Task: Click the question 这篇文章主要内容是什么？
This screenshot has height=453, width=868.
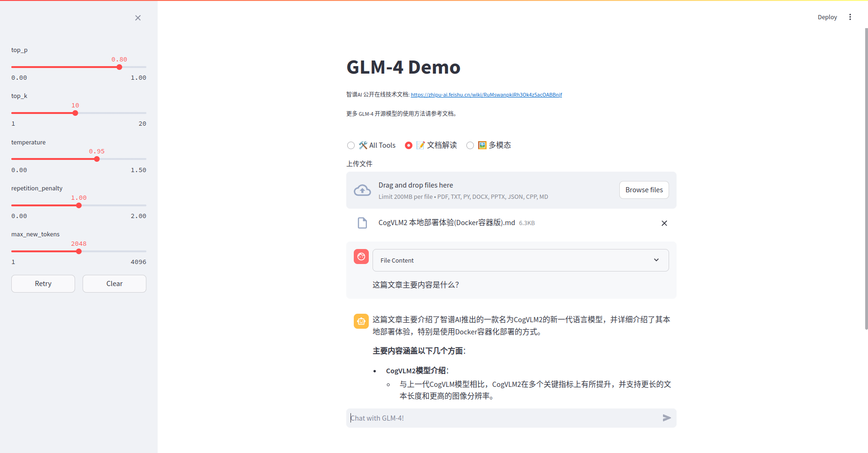Action: [416, 285]
